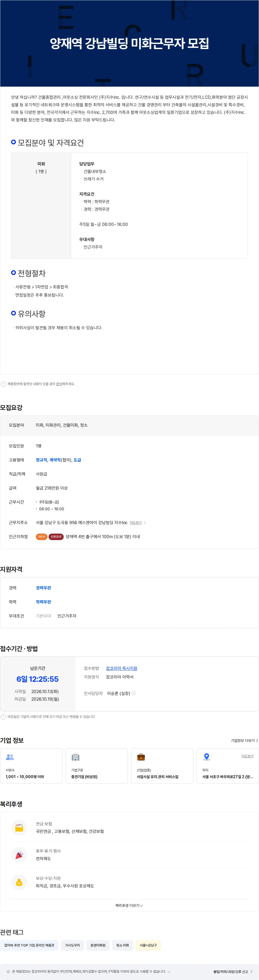Click the info icon beside 채용정보에 잘못된 내용

[x=4, y=384]
